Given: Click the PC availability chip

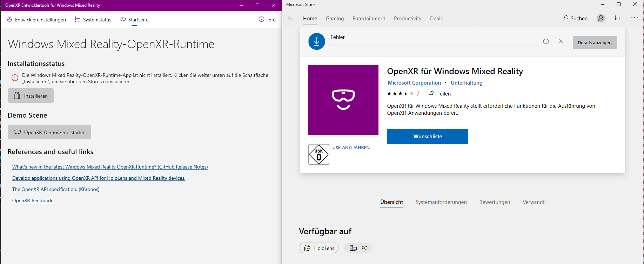Looking at the screenshot, I should click(x=358, y=248).
